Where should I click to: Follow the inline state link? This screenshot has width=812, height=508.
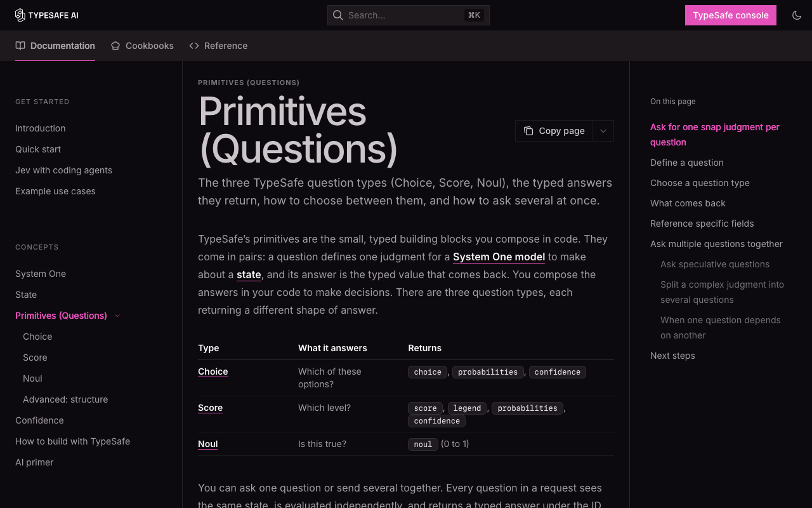coord(249,275)
